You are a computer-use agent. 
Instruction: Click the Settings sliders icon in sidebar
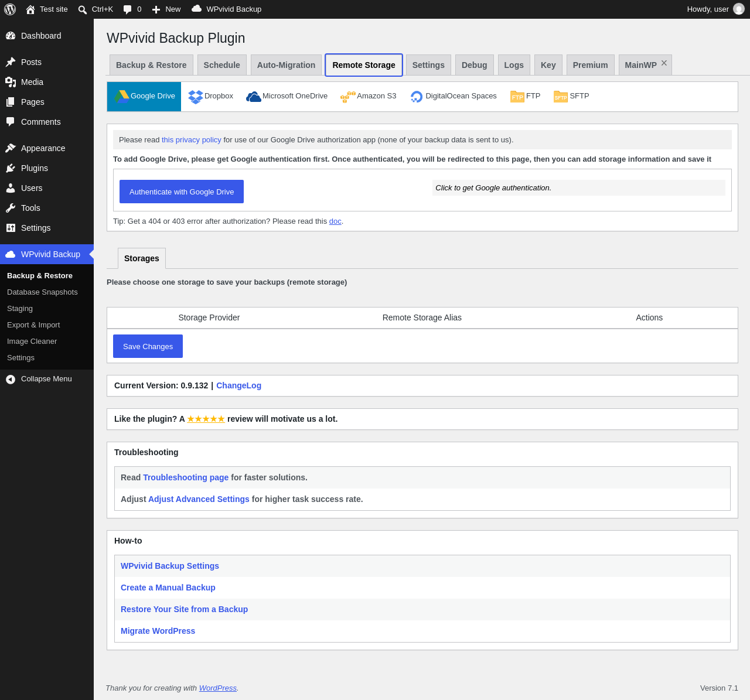[11, 228]
